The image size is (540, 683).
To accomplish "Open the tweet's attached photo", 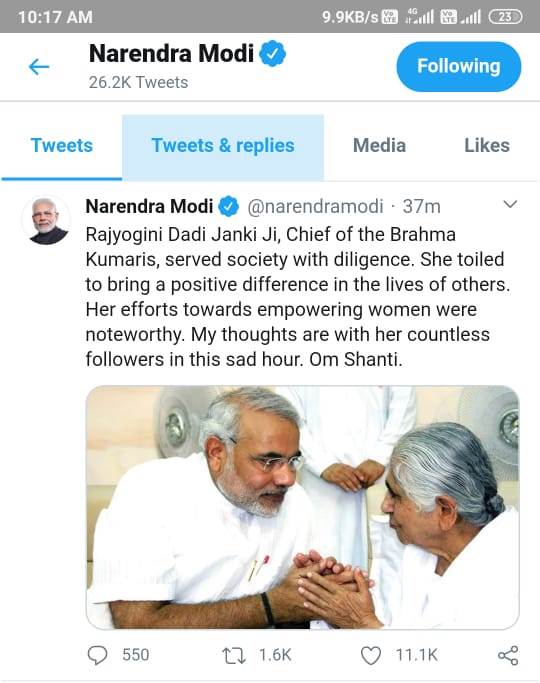I will (303, 507).
